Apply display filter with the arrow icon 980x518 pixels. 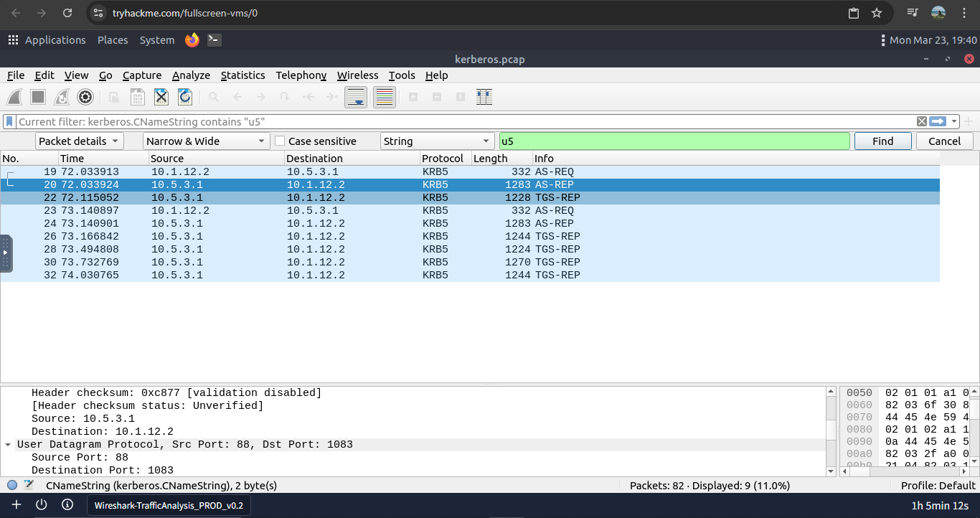[938, 121]
